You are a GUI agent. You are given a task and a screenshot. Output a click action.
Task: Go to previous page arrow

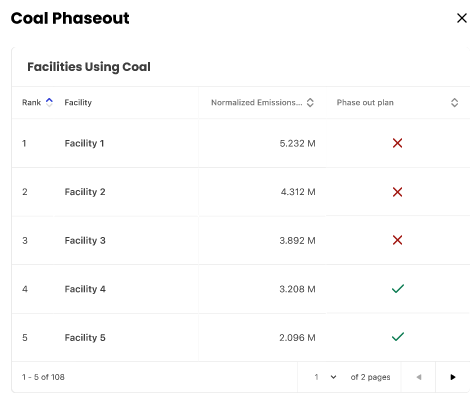419,377
